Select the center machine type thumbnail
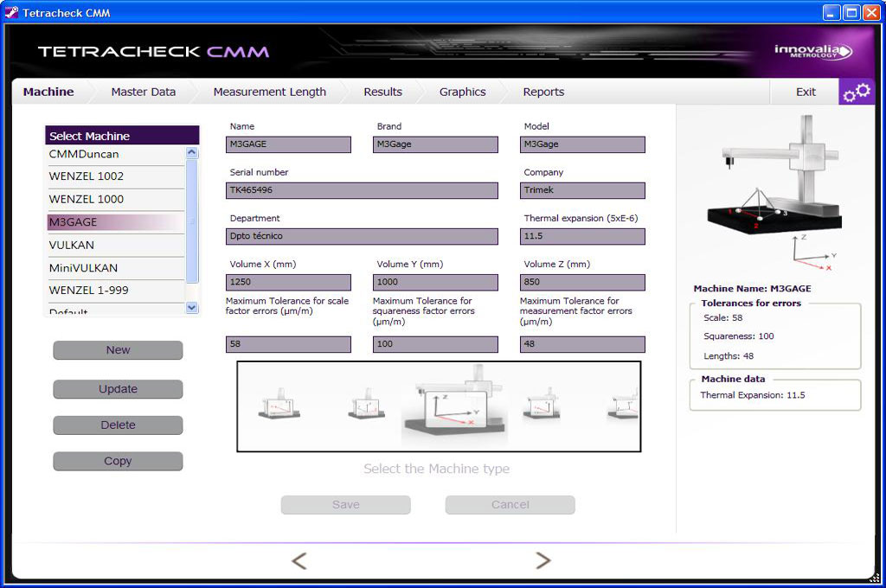The image size is (886, 588). click(x=453, y=406)
